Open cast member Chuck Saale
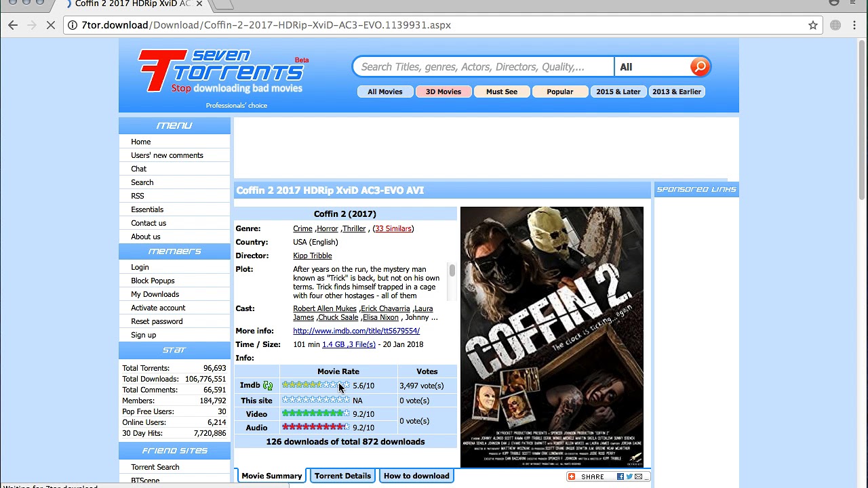868x488 pixels. [338, 317]
